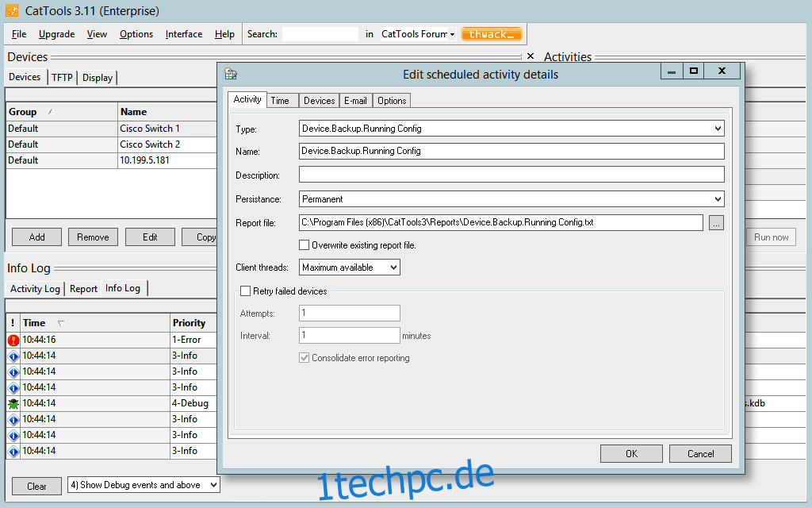The image size is (812, 508).
Task: Click the CatTools app icon in title bar
Action: [11, 10]
